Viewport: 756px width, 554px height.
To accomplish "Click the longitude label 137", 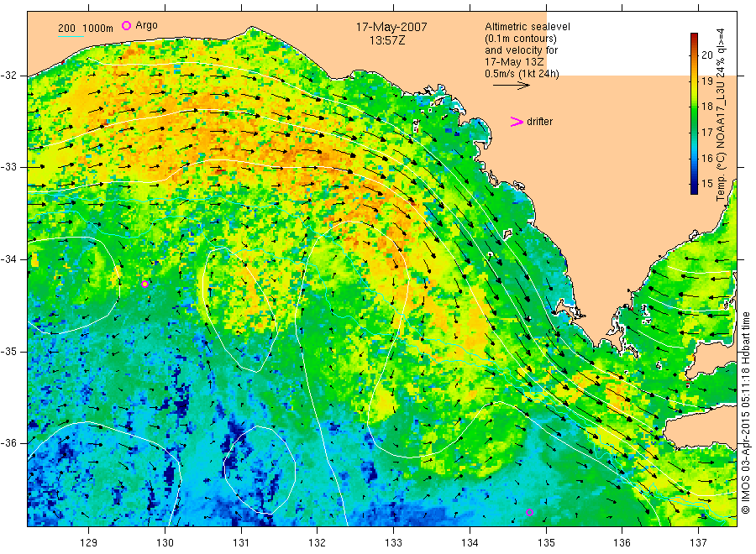I will 698,543.
